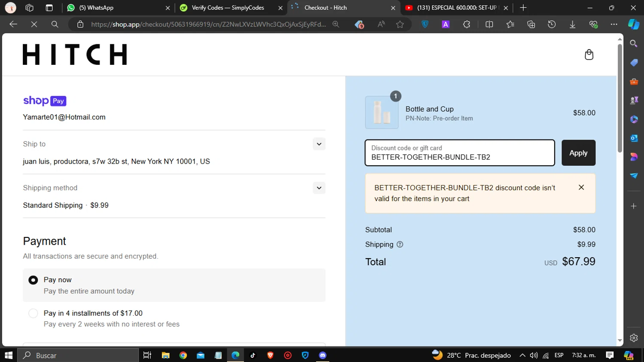Click the Buscar taskbar search box
The width and height of the screenshot is (644, 362).
point(78,355)
